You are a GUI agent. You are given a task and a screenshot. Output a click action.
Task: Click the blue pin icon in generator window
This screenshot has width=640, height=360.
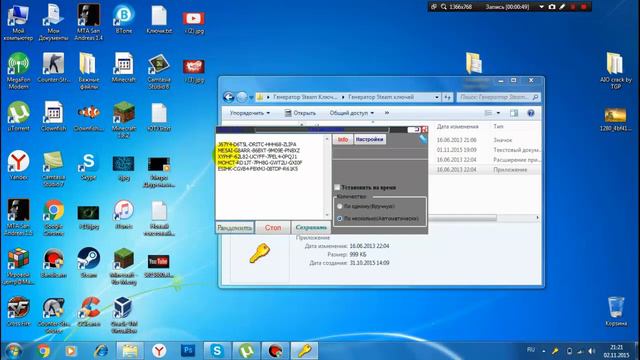[x=423, y=139]
